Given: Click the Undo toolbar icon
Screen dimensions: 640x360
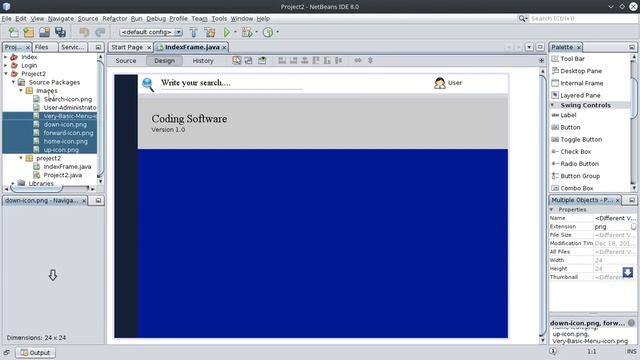Looking at the screenshot, I should 84,32.
